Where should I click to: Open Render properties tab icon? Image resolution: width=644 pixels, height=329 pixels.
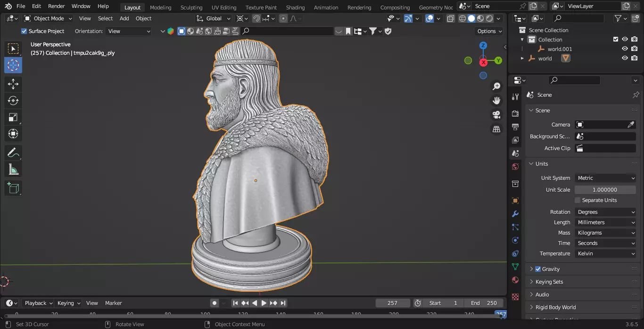[515, 114]
